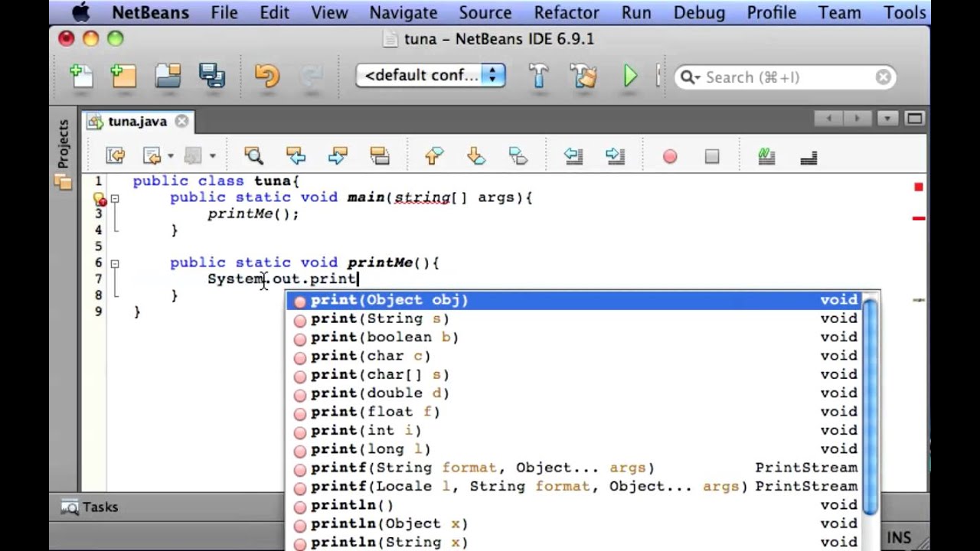980x551 pixels.
Task: Click Previous Bookmark up-arrow icon
Action: click(x=434, y=156)
